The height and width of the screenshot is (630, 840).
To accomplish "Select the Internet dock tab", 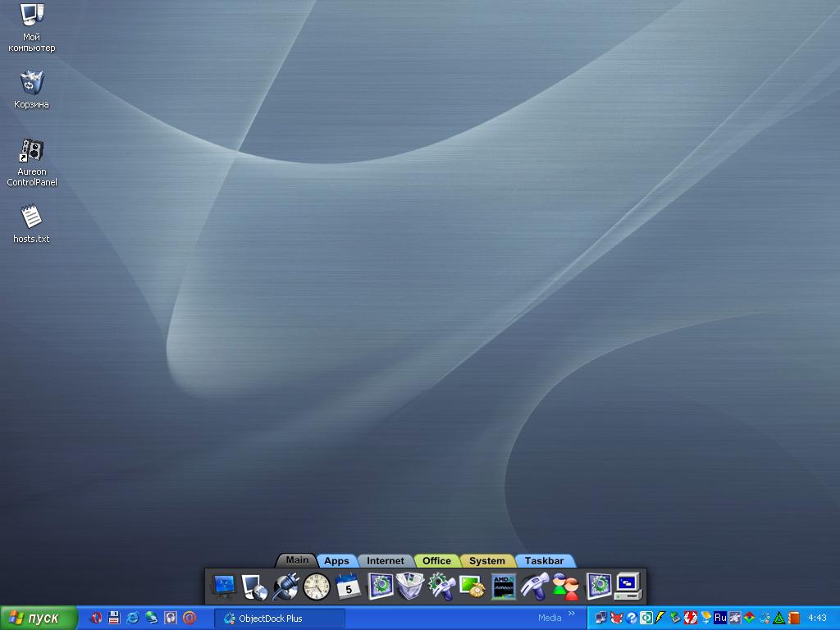I will coord(385,561).
